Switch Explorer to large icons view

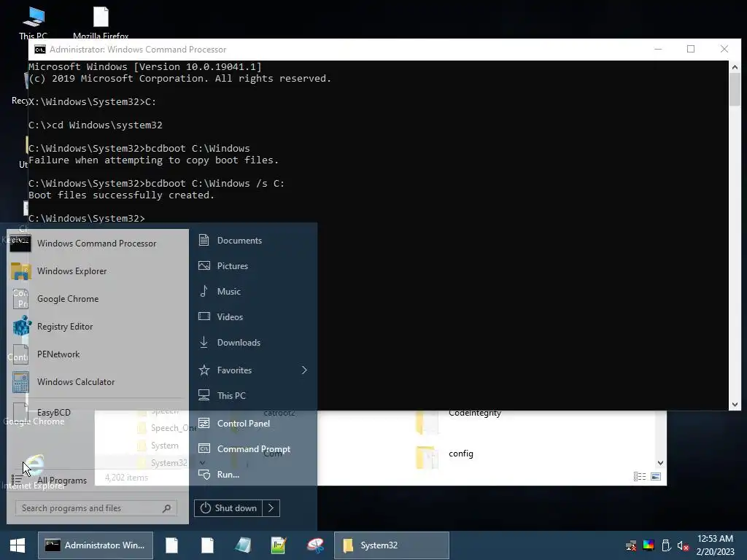[x=656, y=477]
